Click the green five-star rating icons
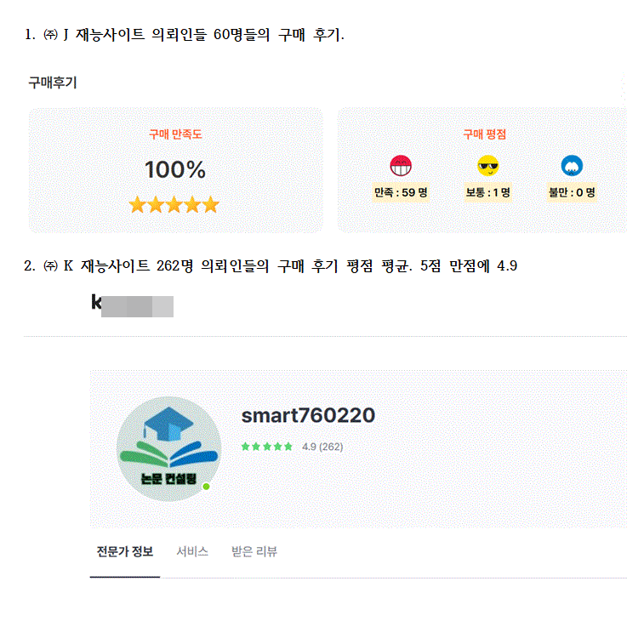644x644 pixels. point(266,446)
